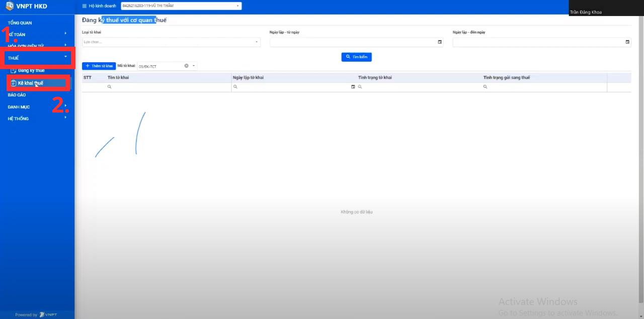Click the Thêm tờ khai button
This screenshot has height=319, width=644.
[99, 66]
